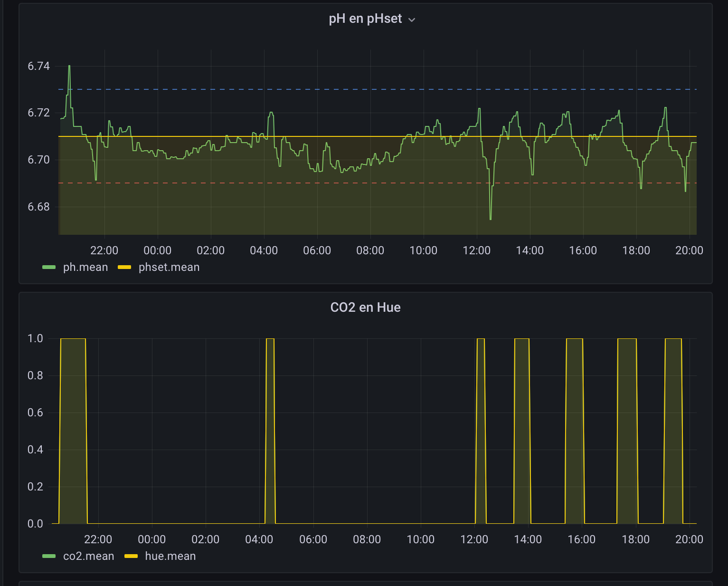Viewport: 728px width, 586px height.
Task: Click the green ph.mean legend color swatch
Action: coord(49,268)
